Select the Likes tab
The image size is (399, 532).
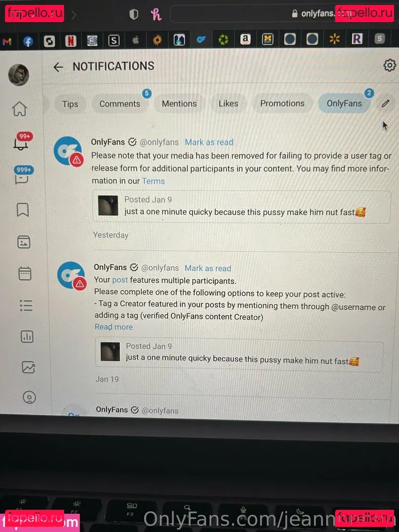[x=229, y=103]
